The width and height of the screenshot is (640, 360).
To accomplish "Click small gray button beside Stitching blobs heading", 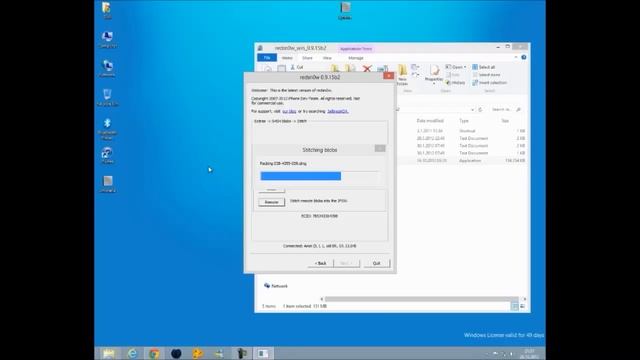I will pyautogui.click(x=380, y=149).
